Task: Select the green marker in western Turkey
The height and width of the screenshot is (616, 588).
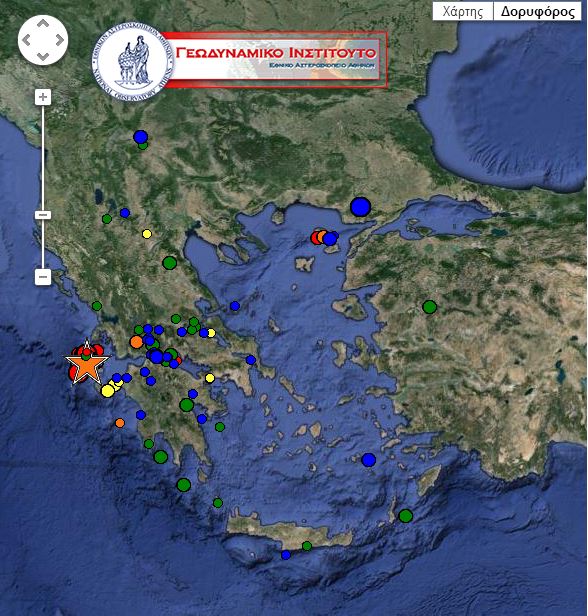Action: point(430,307)
